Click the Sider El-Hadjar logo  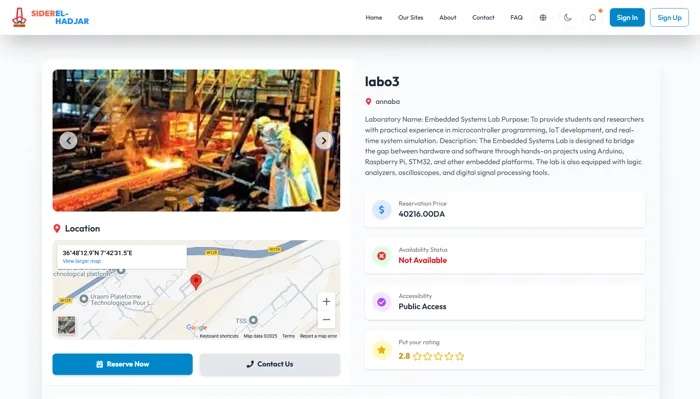click(x=50, y=17)
